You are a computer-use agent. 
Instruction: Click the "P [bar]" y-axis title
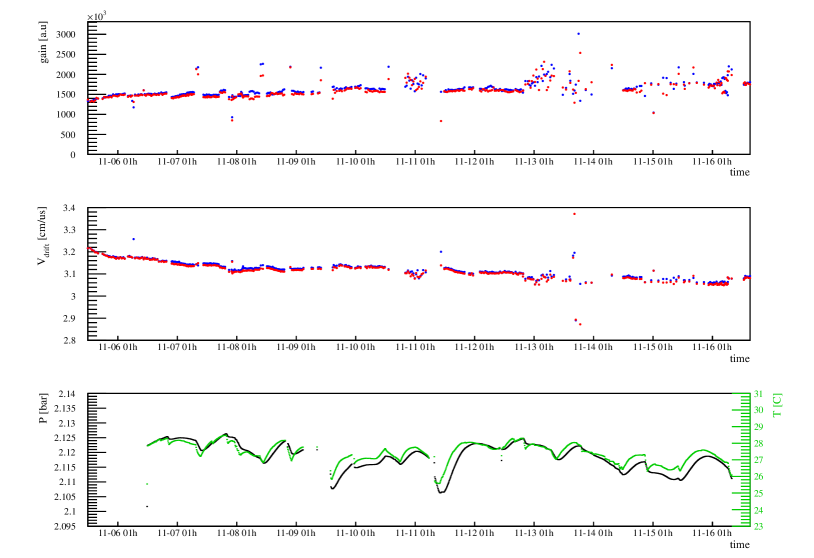click(43, 408)
